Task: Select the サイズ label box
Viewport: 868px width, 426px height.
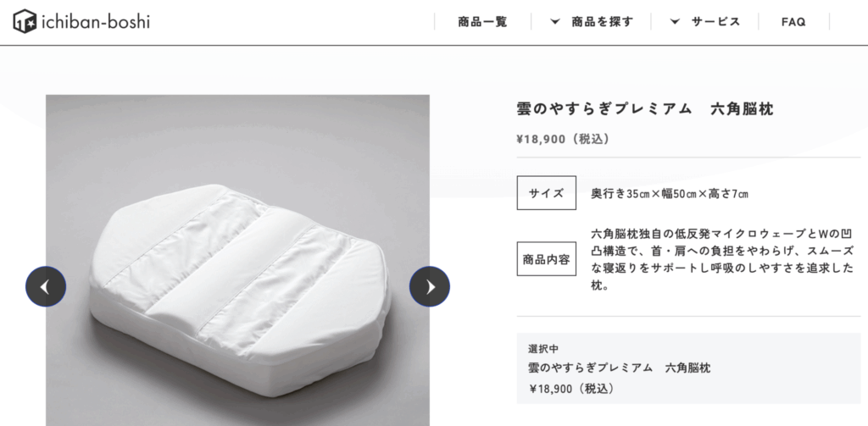Action: tap(547, 193)
